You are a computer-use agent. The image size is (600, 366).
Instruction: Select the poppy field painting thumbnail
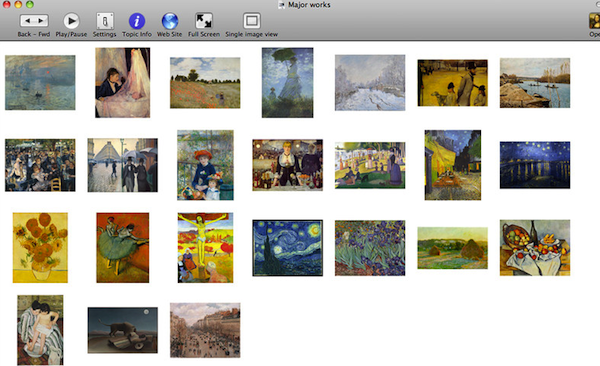pos(205,83)
